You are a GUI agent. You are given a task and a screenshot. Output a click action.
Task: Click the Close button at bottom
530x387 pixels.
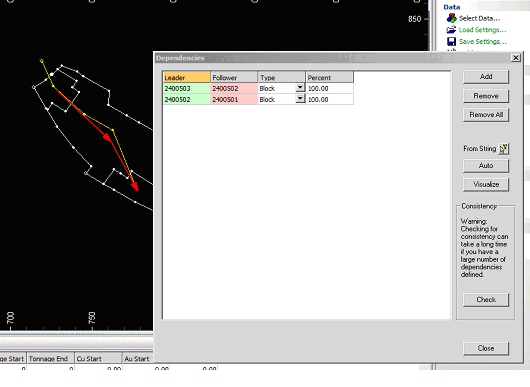(x=486, y=348)
